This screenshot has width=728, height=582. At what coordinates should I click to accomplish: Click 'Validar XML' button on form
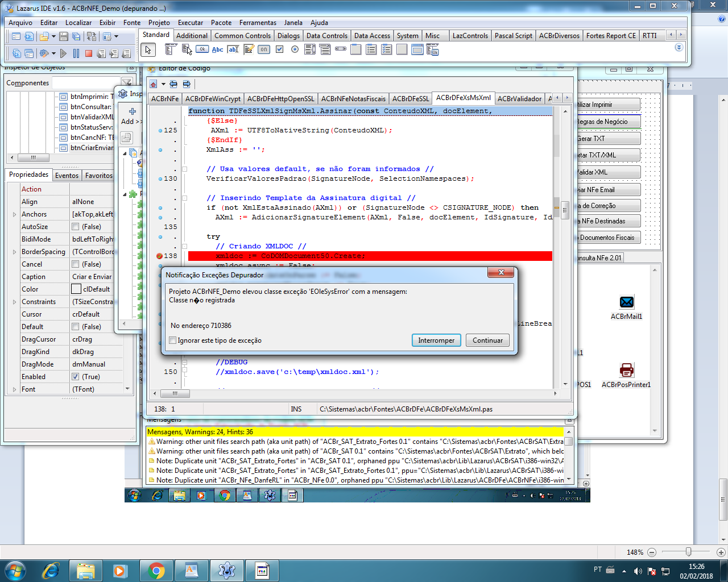(608, 172)
